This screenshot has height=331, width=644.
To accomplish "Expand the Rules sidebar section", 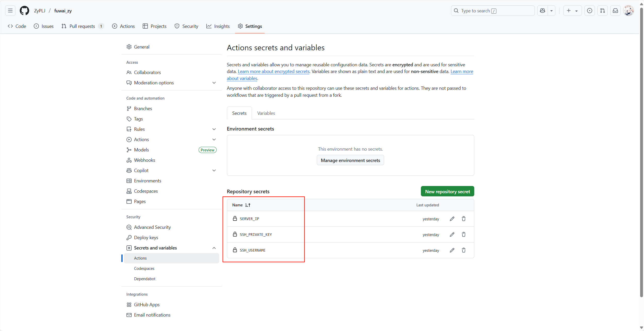I will tap(214, 129).
